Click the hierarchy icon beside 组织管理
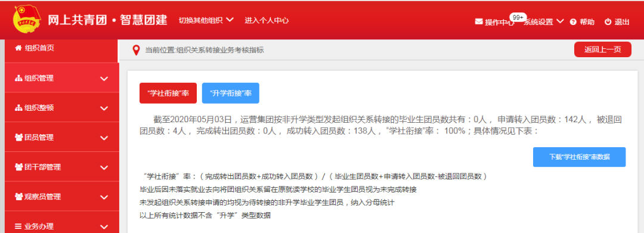The width and height of the screenshot is (644, 233). 18,78
